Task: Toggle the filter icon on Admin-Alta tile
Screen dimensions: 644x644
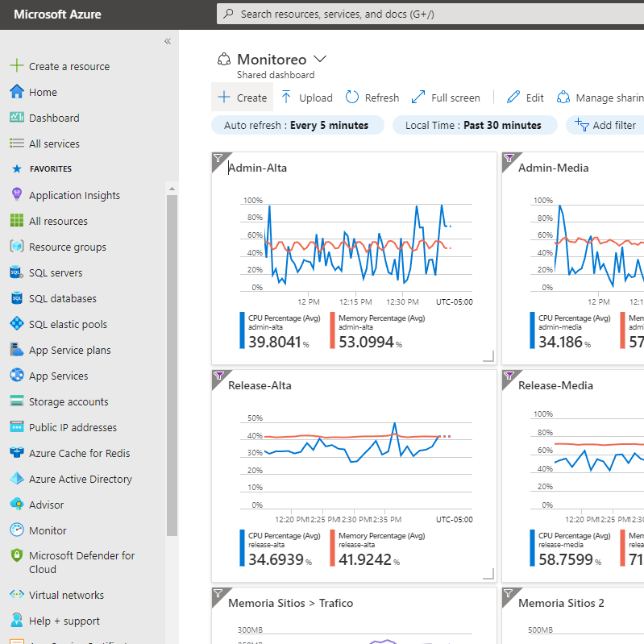Action: [x=218, y=159]
